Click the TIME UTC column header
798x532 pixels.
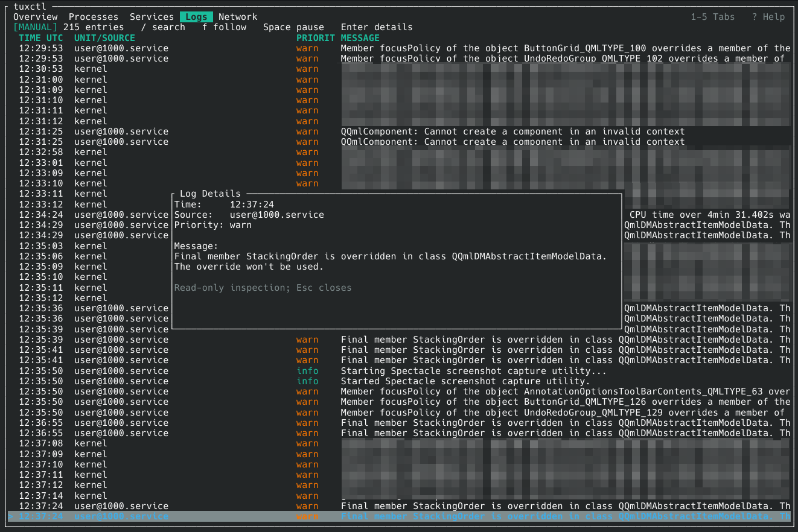[41, 38]
